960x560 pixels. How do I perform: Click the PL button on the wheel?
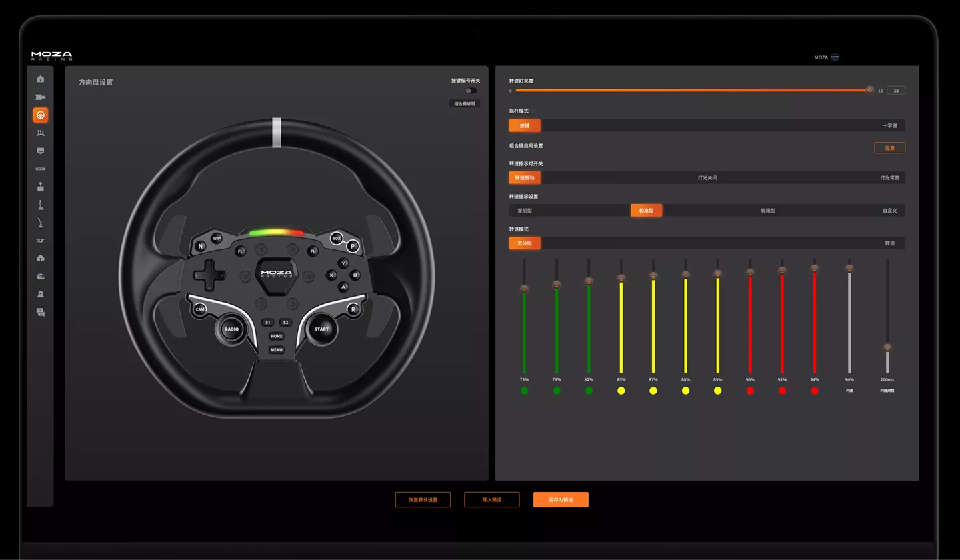point(313,251)
